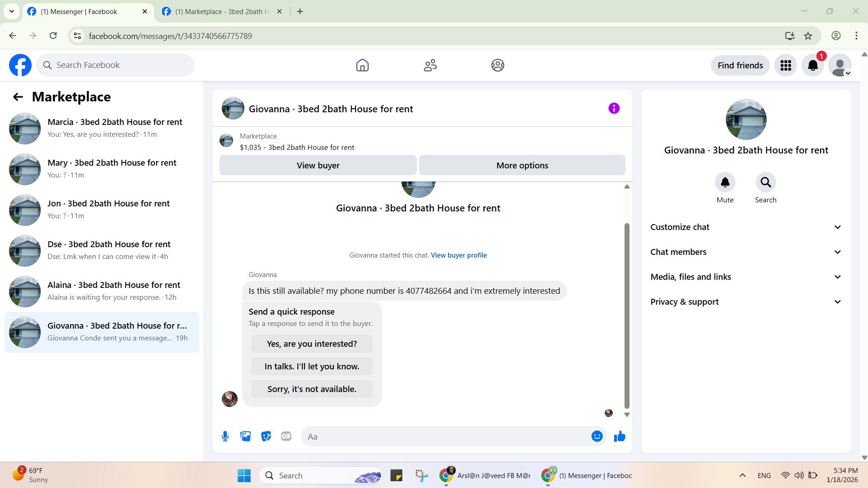Open the notifications bell icon
Viewport: 868px width, 488px height.
pyautogui.click(x=813, y=65)
